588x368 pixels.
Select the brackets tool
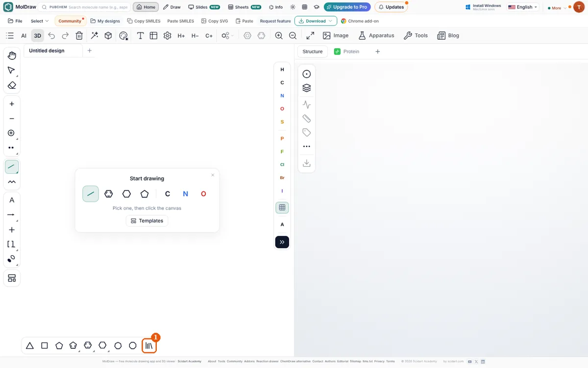(12, 244)
